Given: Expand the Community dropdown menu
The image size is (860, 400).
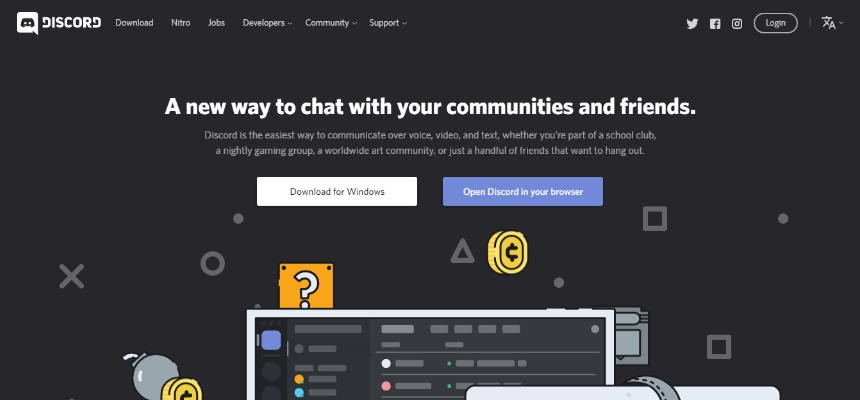Looking at the screenshot, I should coord(331,23).
